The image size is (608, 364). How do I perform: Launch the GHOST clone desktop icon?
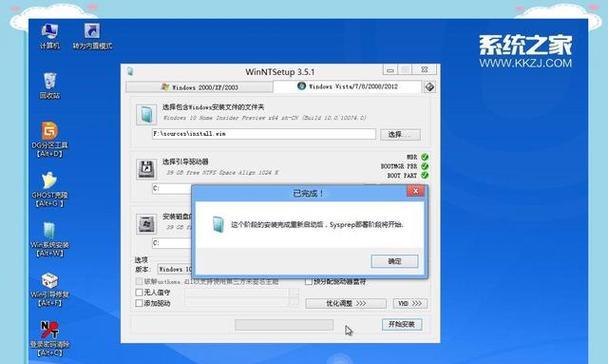point(50,189)
